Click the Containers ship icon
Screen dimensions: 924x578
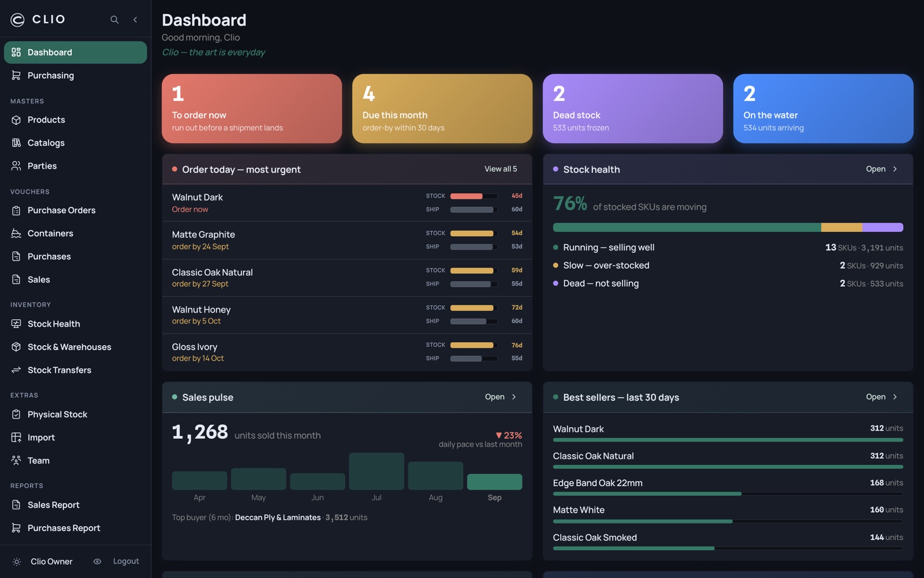16,234
